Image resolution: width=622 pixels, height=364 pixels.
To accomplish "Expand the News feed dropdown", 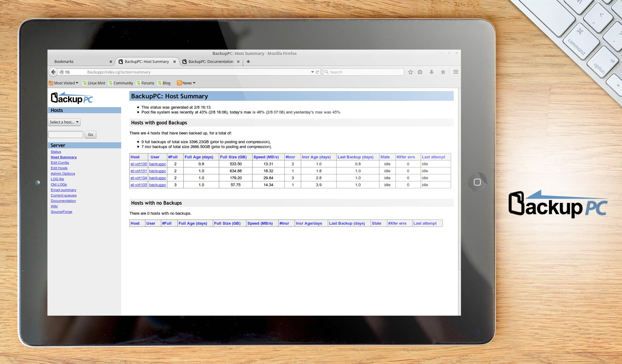I will click(186, 83).
